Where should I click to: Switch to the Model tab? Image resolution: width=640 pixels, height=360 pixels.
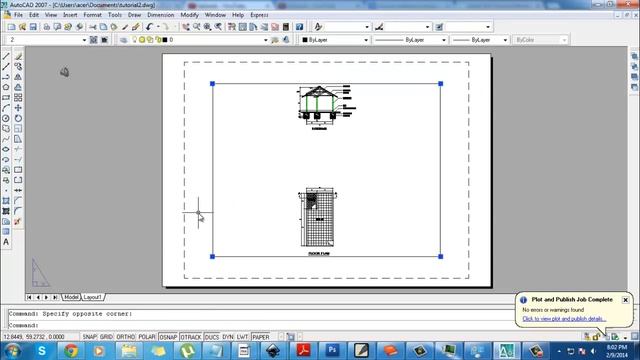pos(71,297)
